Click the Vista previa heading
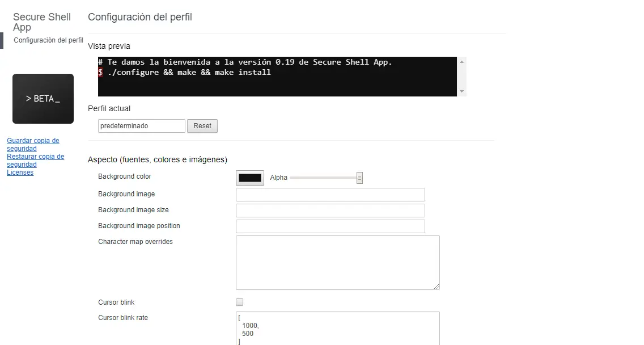This screenshot has height=345, width=644. point(109,47)
